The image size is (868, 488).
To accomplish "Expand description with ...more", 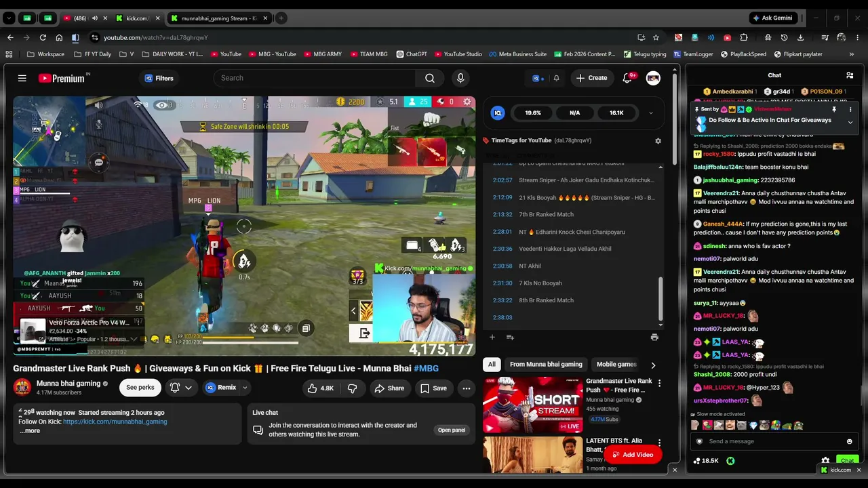I will [x=30, y=431].
